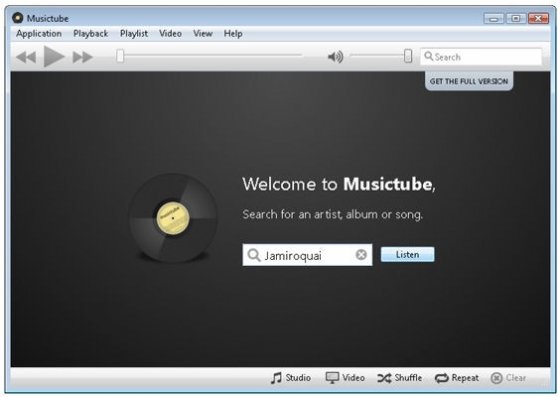
Task: Clear the Jamiroquai search text with X
Action: (361, 255)
